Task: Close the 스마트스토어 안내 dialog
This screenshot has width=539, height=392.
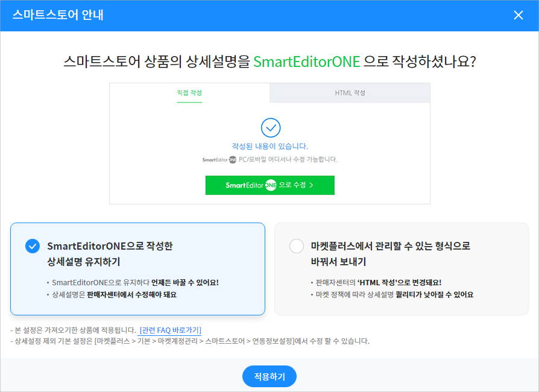Action: point(518,15)
